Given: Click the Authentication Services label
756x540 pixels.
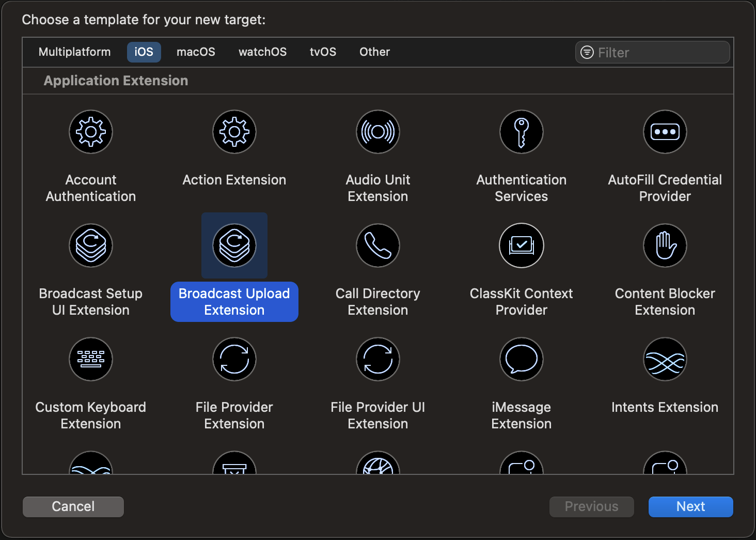Looking at the screenshot, I should click(x=522, y=188).
